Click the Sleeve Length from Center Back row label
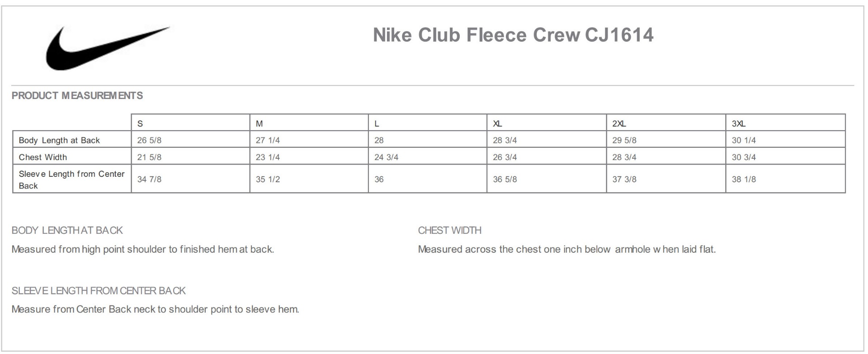The image size is (868, 354). click(x=71, y=179)
